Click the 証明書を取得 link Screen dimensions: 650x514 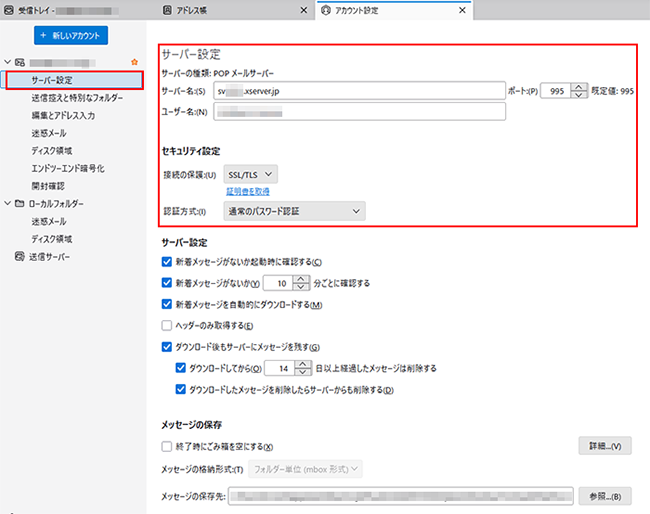click(x=248, y=191)
